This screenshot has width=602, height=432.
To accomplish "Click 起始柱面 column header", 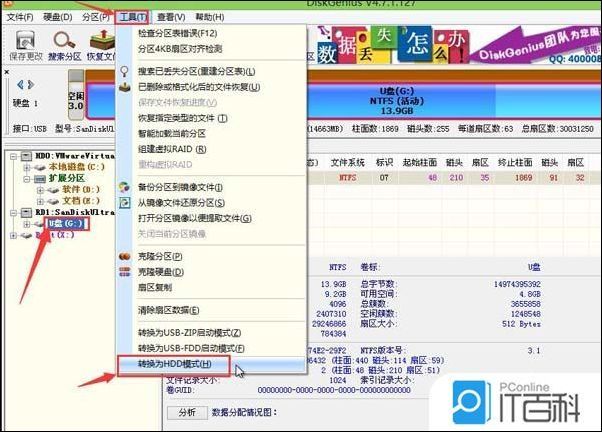I will (420, 163).
